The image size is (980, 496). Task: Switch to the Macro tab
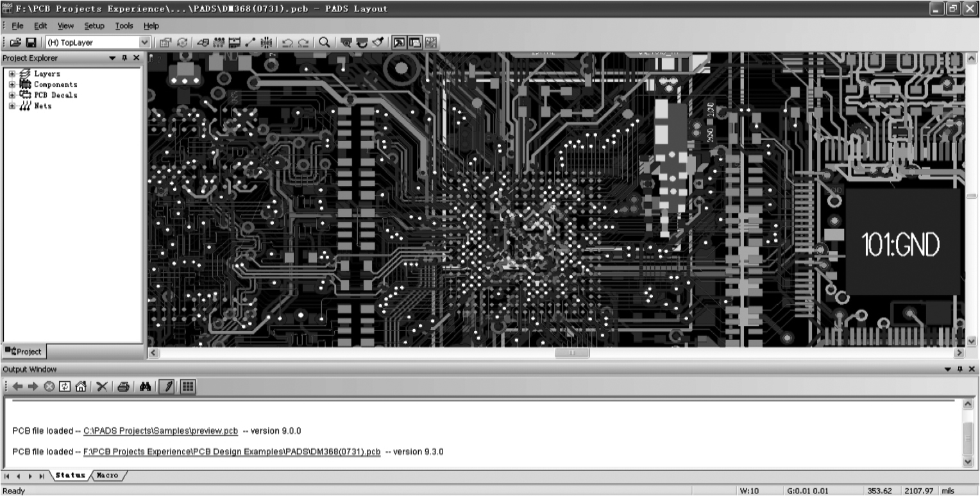click(107, 475)
